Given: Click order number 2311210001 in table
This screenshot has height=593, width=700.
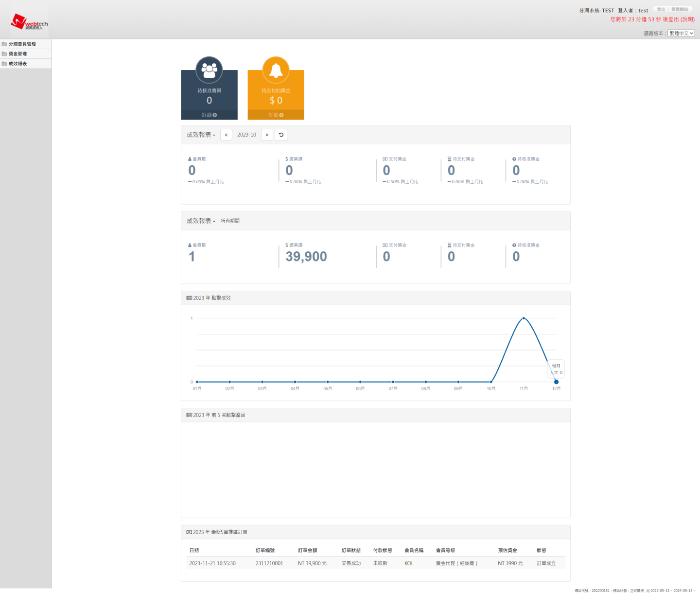Looking at the screenshot, I should coord(269,563).
